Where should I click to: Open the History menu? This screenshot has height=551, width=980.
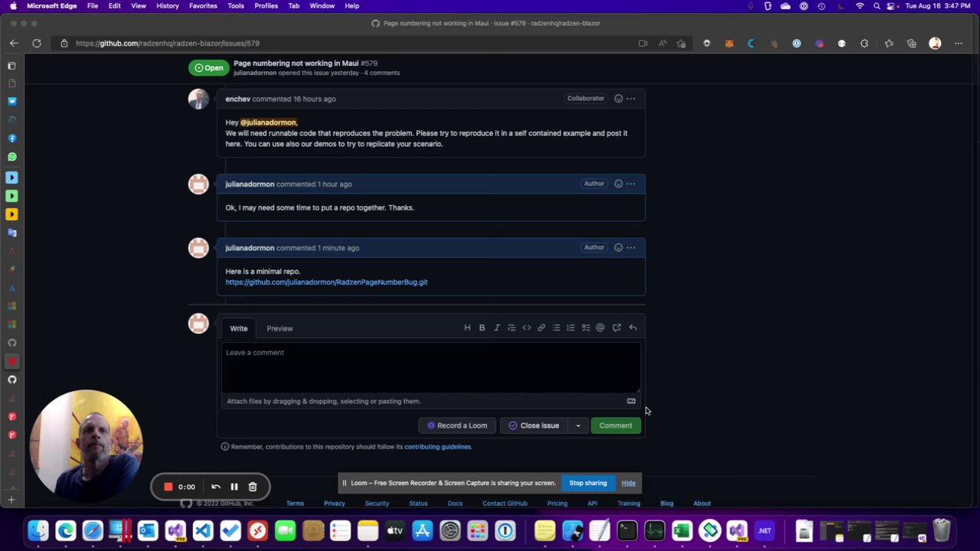click(x=168, y=6)
